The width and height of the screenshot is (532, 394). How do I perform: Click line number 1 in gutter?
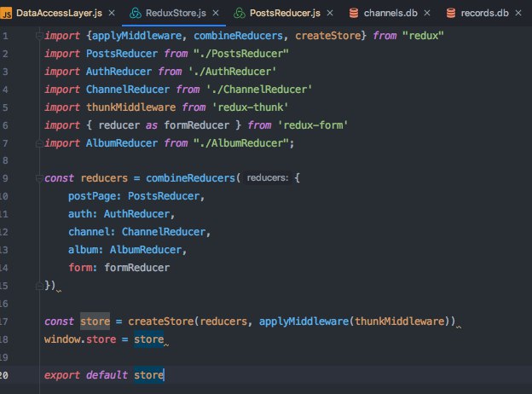click(5, 36)
